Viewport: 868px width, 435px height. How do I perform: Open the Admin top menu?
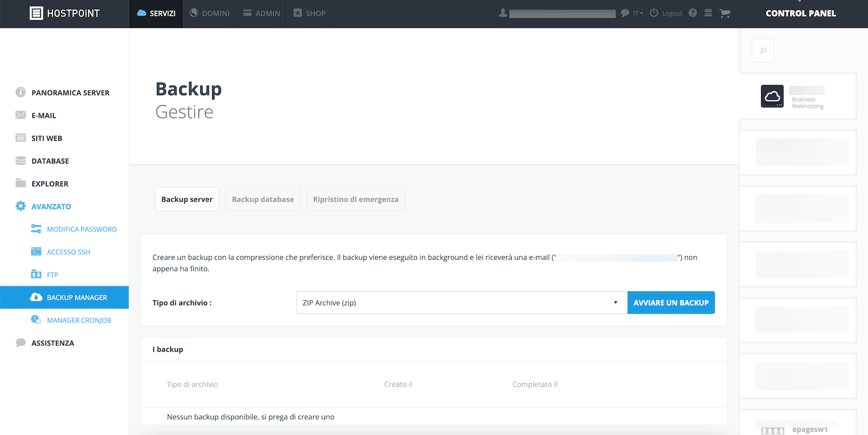click(x=261, y=14)
